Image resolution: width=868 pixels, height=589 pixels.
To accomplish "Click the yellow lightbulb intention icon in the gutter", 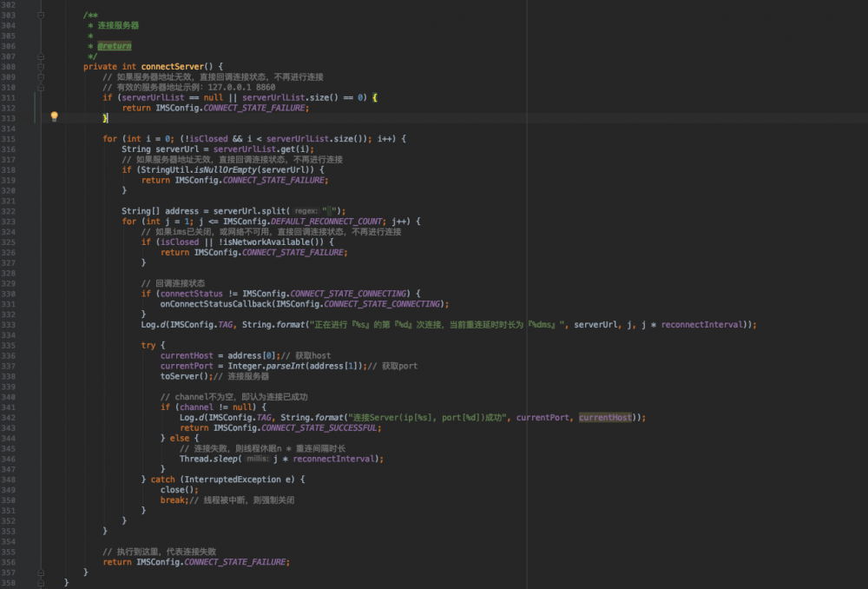I will 54,116.
